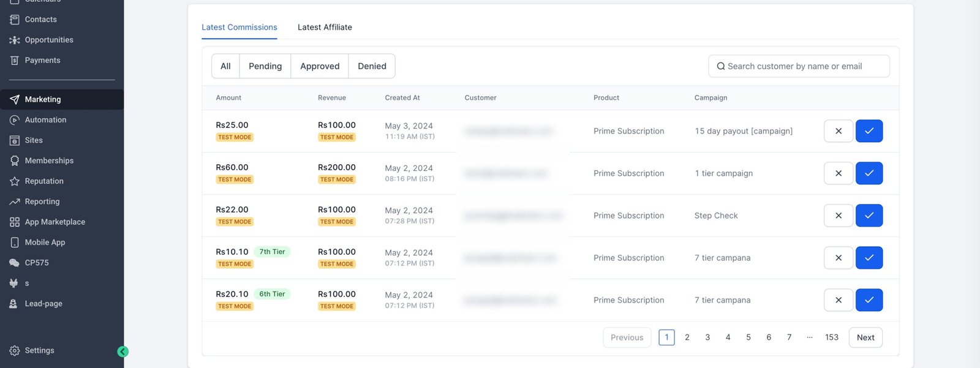The image size is (980, 368).
Task: Click the Reputation star icon
Action: tap(15, 181)
